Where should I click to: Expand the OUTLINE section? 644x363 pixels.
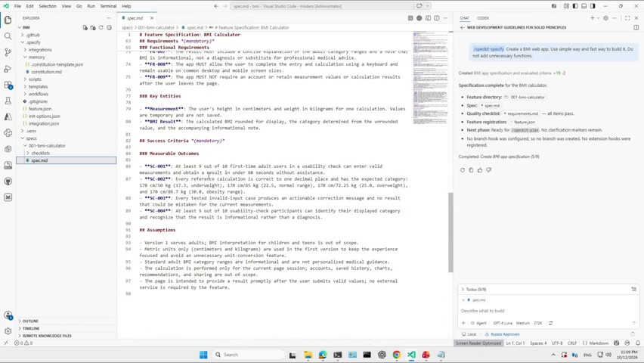[x=30, y=321]
